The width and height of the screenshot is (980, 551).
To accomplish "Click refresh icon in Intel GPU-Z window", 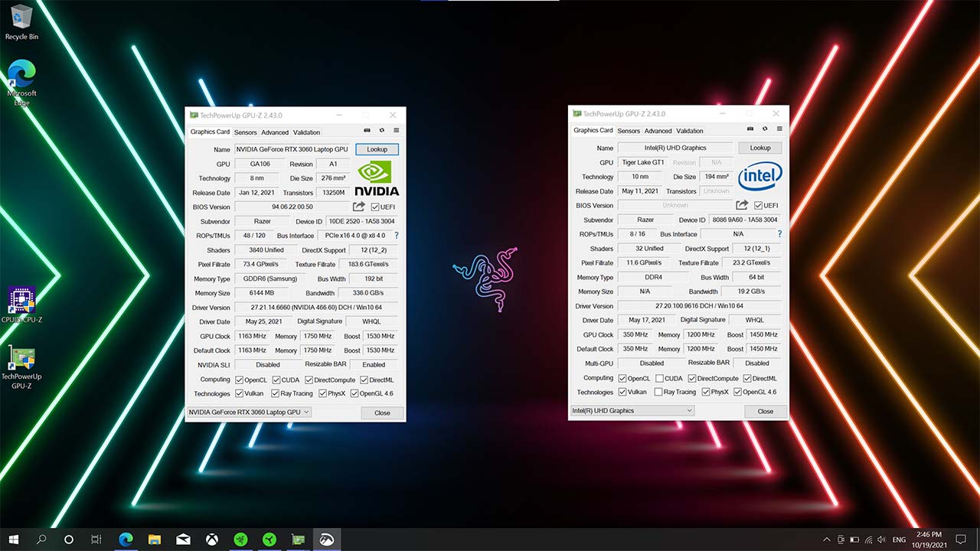I will [766, 129].
